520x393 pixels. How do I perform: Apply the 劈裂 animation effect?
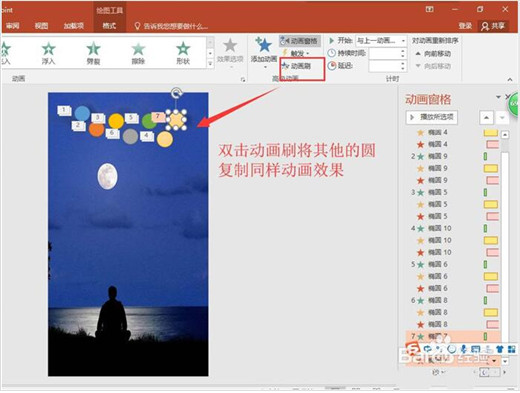pos(93,53)
